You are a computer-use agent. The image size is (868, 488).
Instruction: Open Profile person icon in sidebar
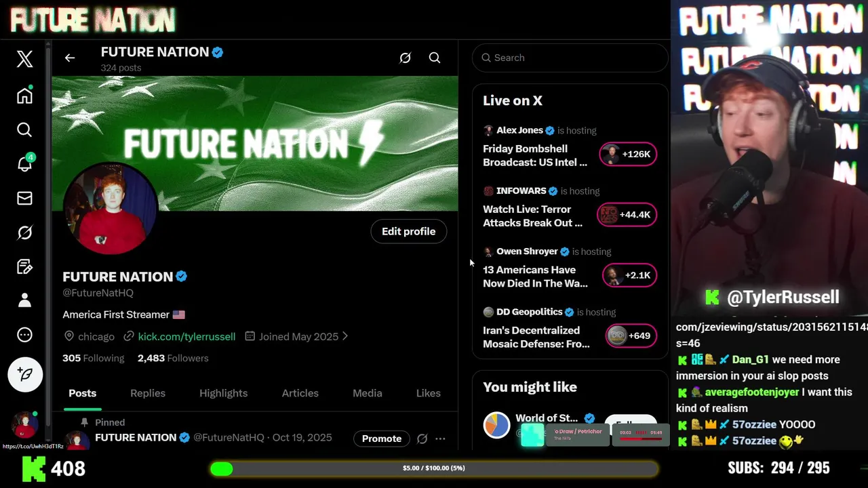[24, 300]
